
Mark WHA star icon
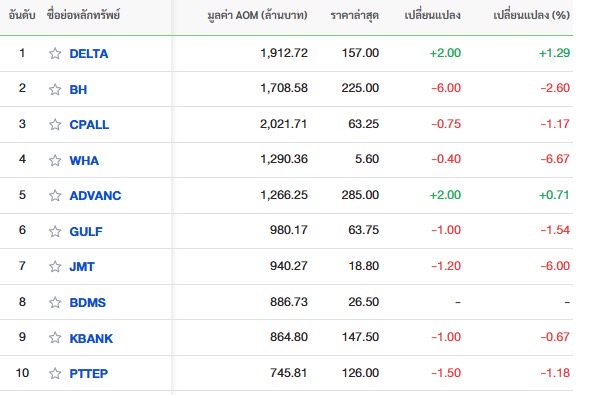click(55, 161)
